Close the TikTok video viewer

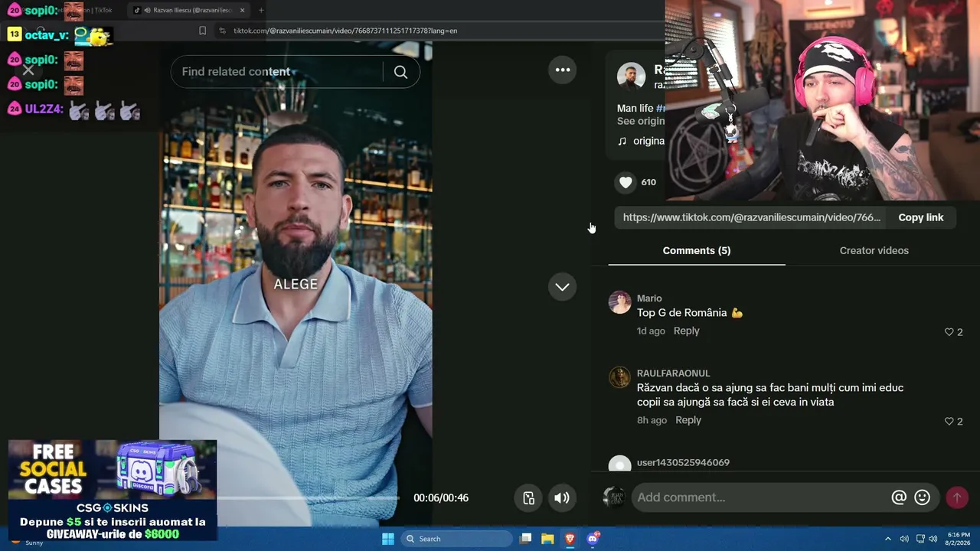click(x=28, y=70)
